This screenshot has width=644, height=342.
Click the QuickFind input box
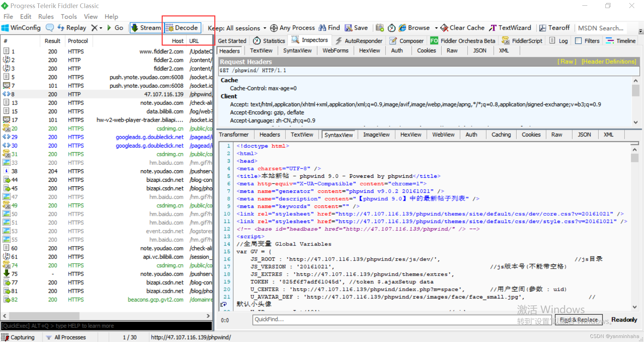pos(402,320)
